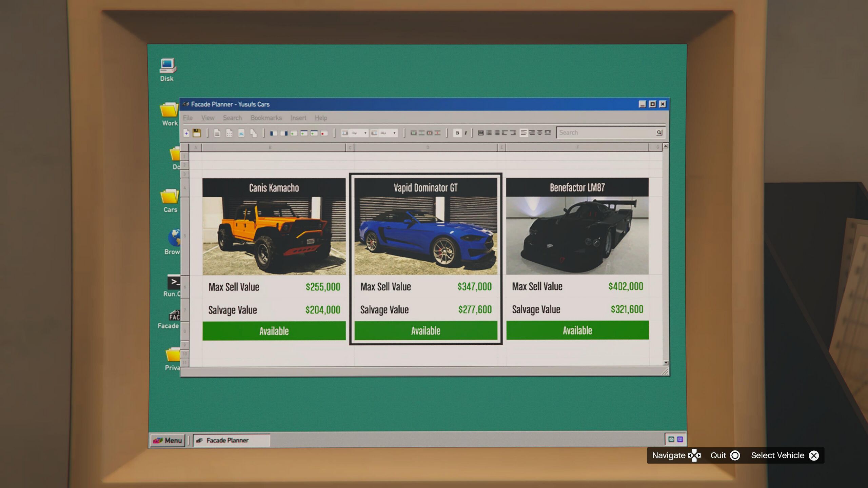Click the search magnifier icon
Viewport: 868px width, 488px height.
(x=659, y=133)
